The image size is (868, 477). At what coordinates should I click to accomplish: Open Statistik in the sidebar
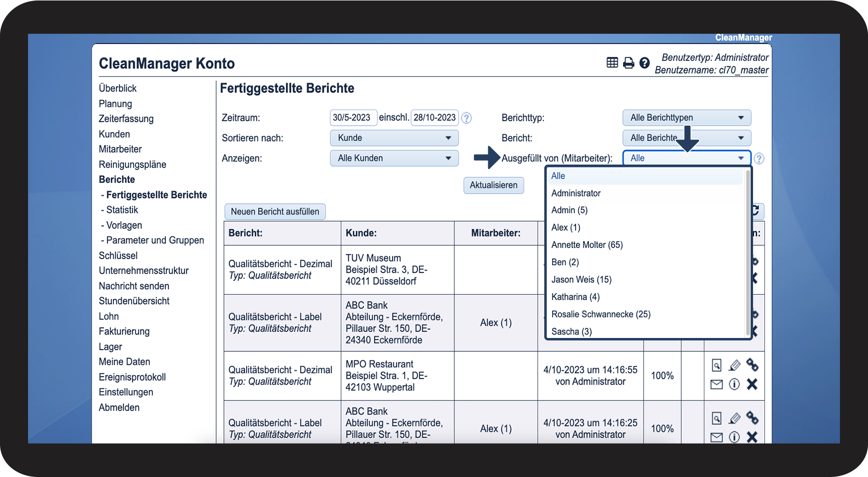122,210
